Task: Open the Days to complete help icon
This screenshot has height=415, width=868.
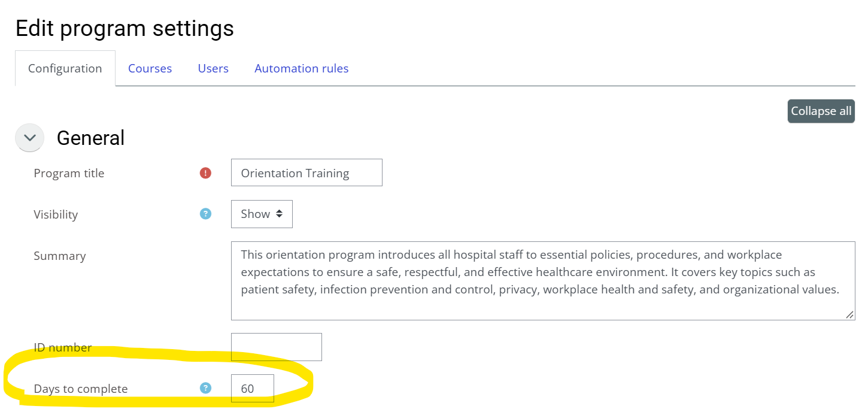Action: pyautogui.click(x=205, y=388)
